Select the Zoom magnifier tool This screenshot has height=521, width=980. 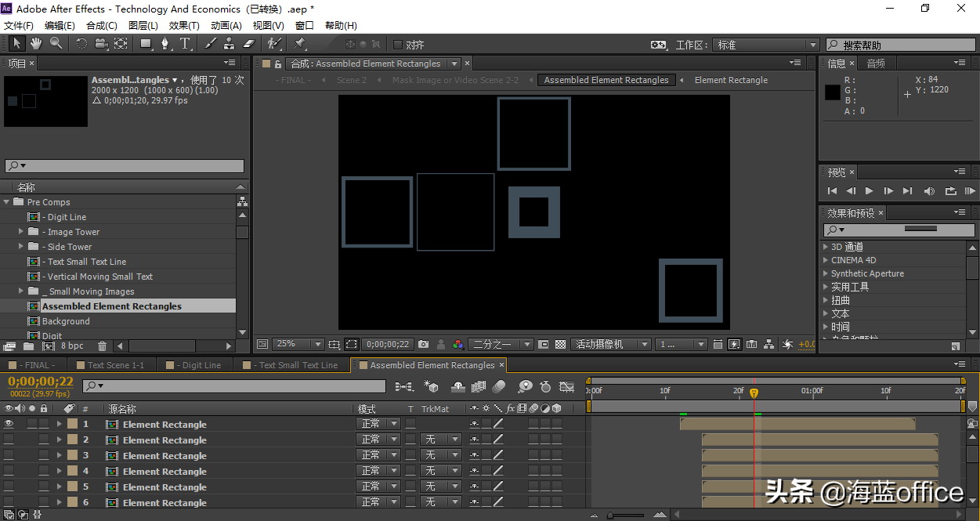[56, 44]
